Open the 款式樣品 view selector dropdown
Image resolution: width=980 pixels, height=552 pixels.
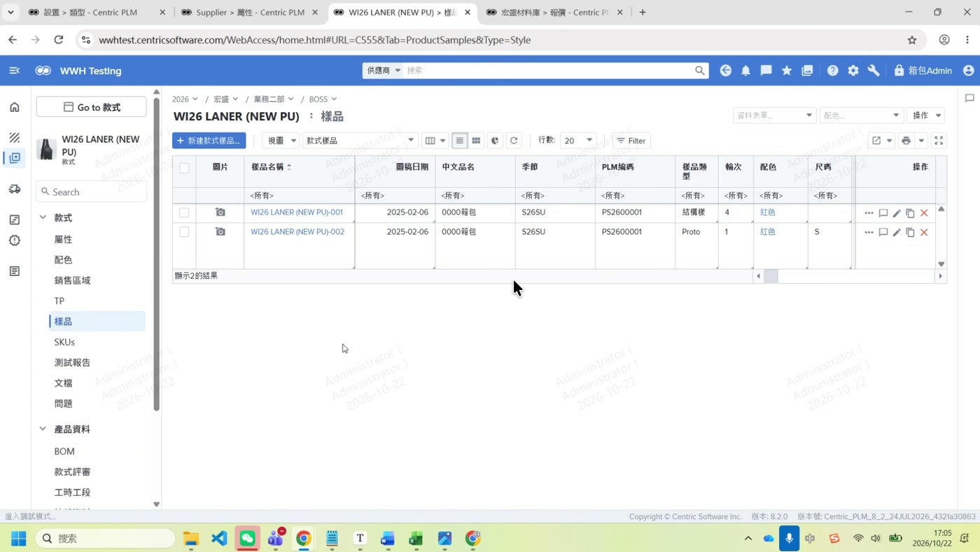pyautogui.click(x=360, y=141)
